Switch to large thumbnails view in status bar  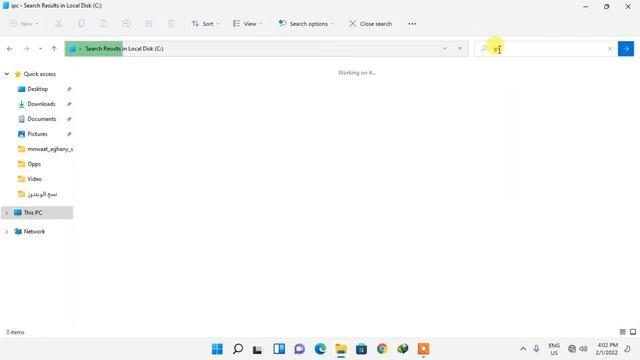pos(633,332)
